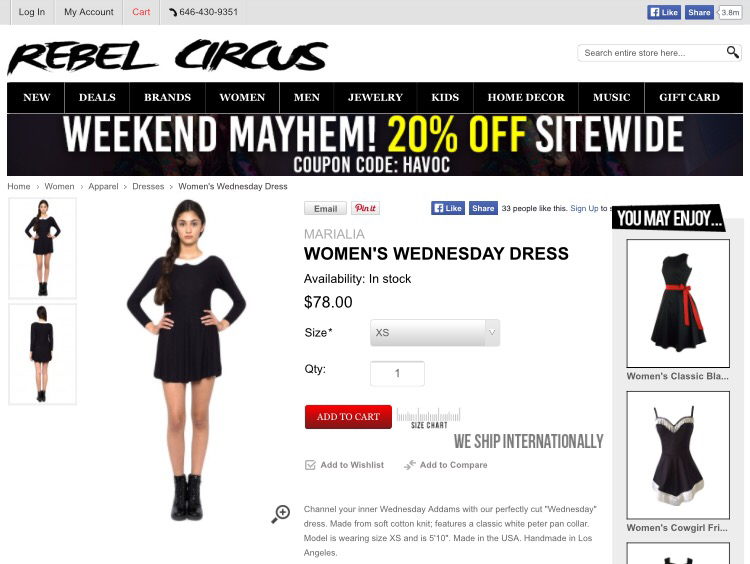Select the back-view dress thumbnail
This screenshot has height=564, width=750.
[43, 354]
